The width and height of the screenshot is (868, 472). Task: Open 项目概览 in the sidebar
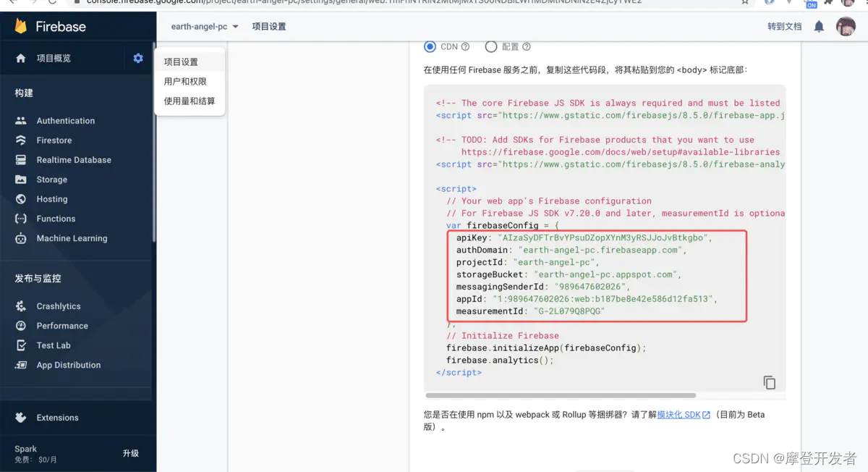click(x=54, y=58)
